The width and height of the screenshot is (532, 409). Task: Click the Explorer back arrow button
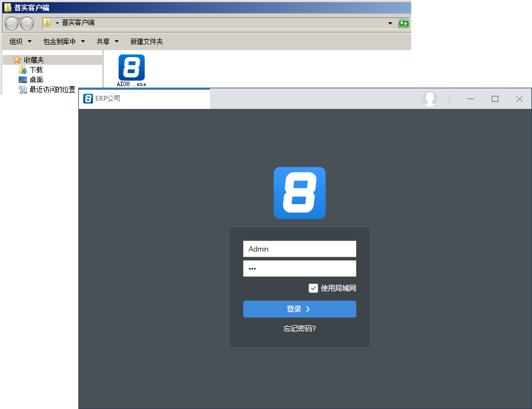(12, 23)
